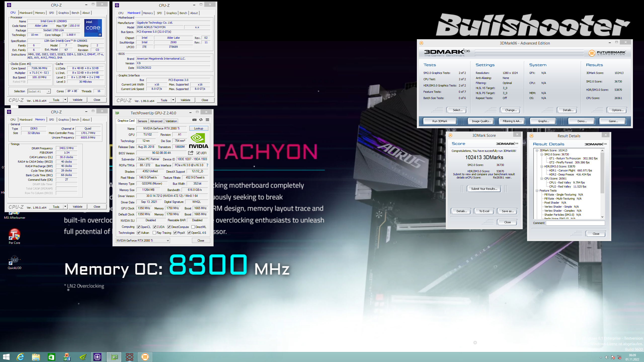Click Run 3DMark button
Screen dimensions: 644x362
[x=440, y=121]
